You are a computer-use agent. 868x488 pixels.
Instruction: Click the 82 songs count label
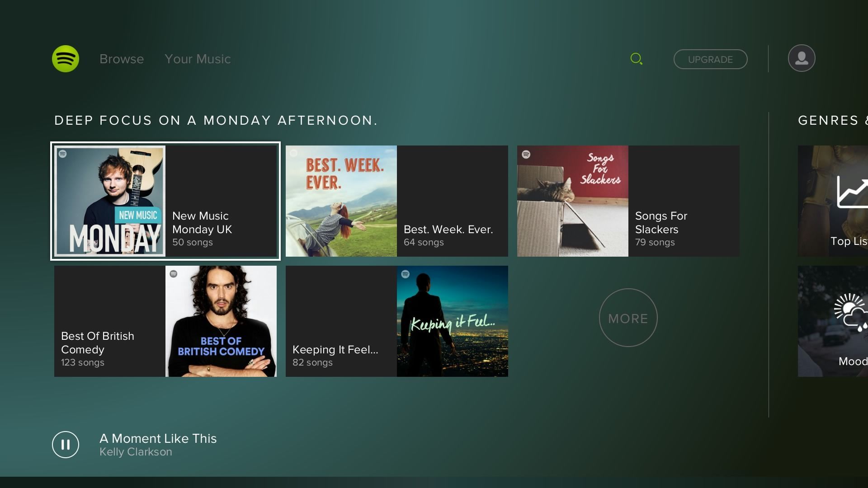(x=312, y=362)
